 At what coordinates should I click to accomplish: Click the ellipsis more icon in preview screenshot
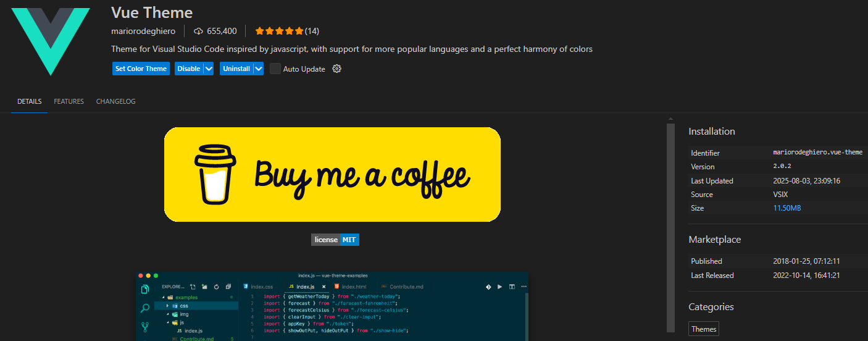tap(524, 287)
